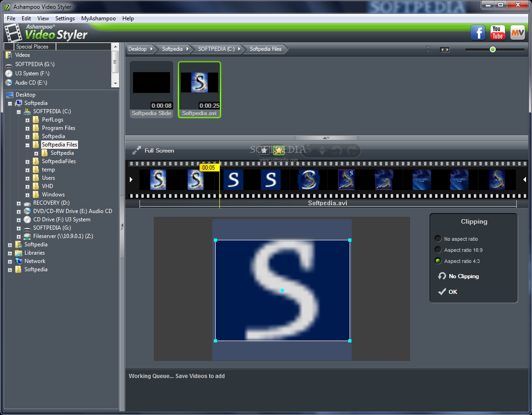Open the YouTube upload icon
This screenshot has height=415, width=532.
(x=497, y=33)
